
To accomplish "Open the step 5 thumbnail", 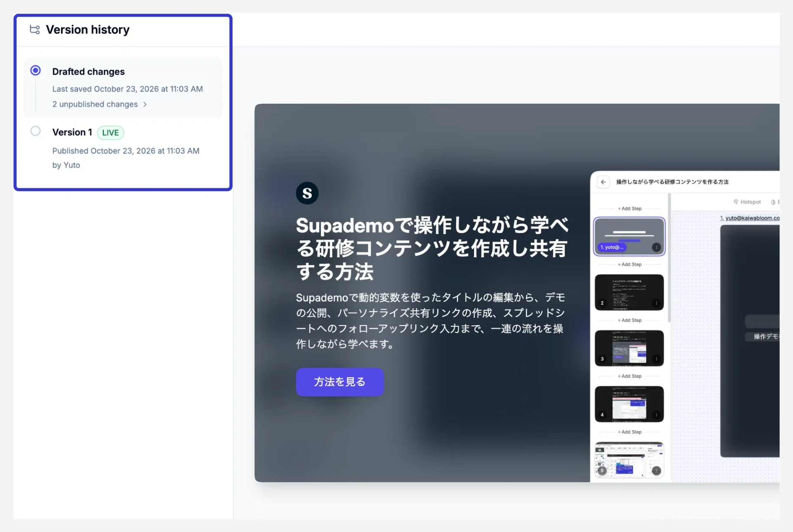I will 629,460.
